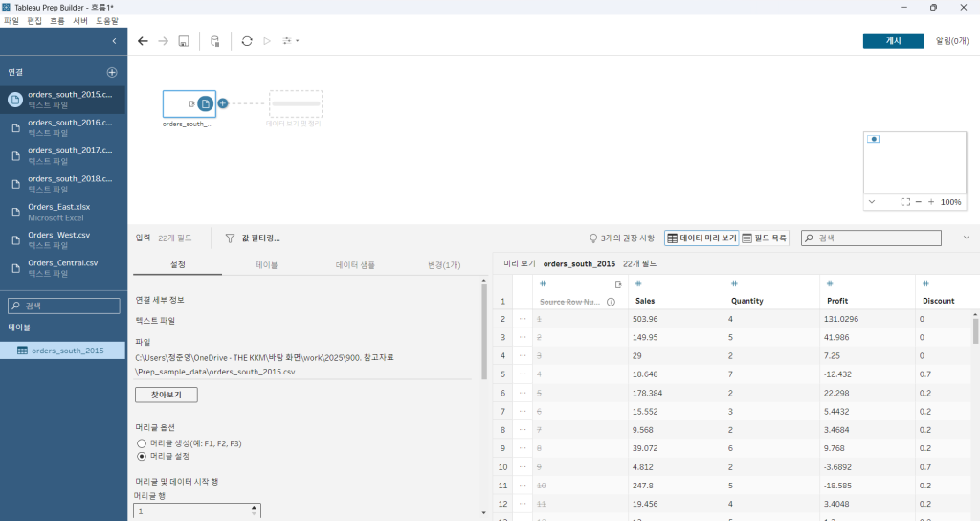Select orders_south_2015 text file connection
This screenshot has height=521, width=980.
point(62,100)
